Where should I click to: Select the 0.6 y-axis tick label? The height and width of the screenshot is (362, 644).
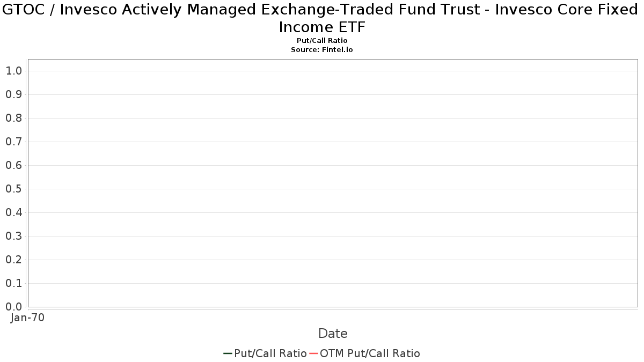13,165
